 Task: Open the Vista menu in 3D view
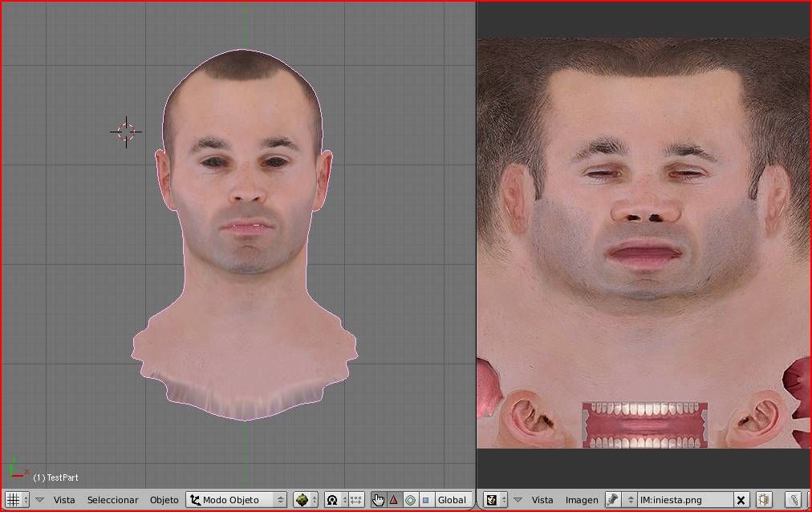click(64, 500)
